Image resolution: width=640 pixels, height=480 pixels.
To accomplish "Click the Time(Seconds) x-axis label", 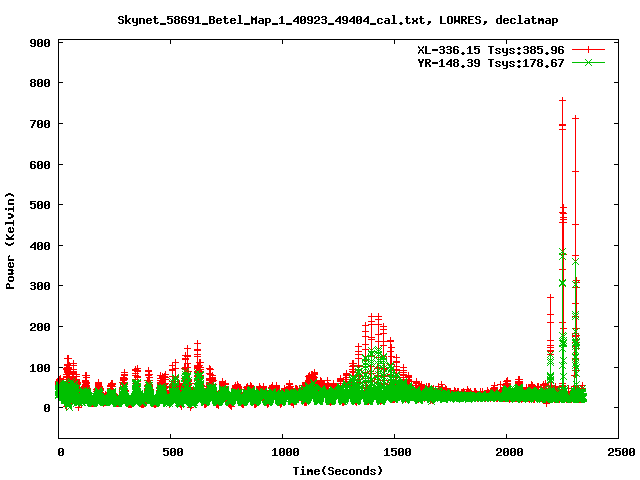I will tap(338, 471).
